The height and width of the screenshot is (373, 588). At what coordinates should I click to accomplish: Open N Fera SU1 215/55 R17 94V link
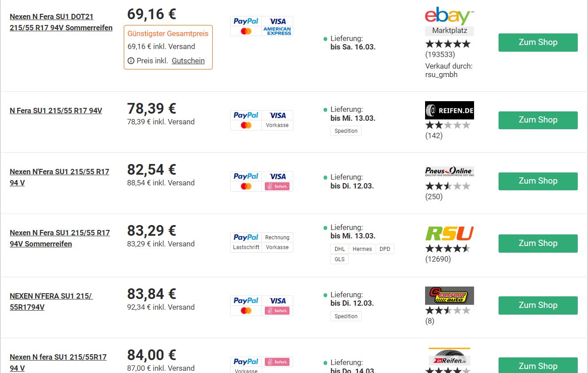(x=56, y=111)
